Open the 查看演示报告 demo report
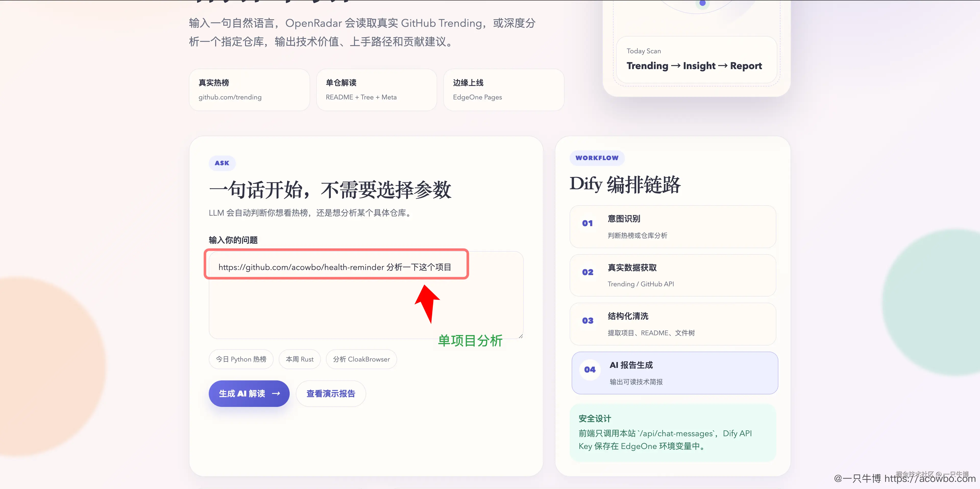980x489 pixels. pos(330,393)
